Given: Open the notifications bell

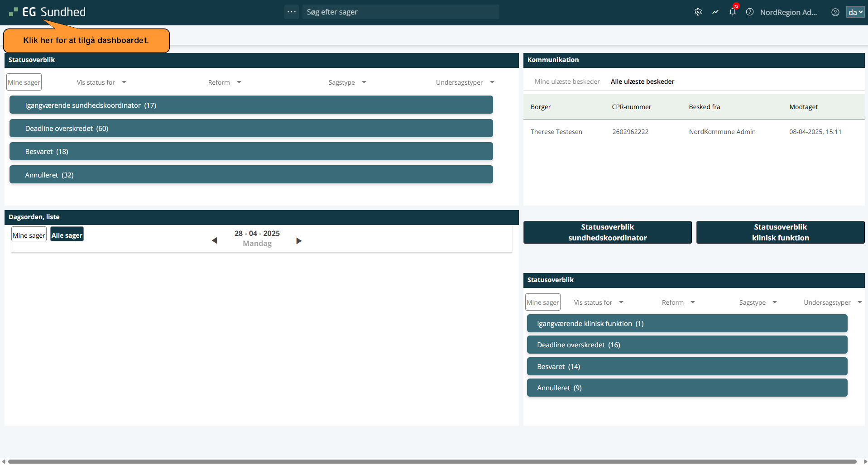Looking at the screenshot, I should (x=732, y=12).
